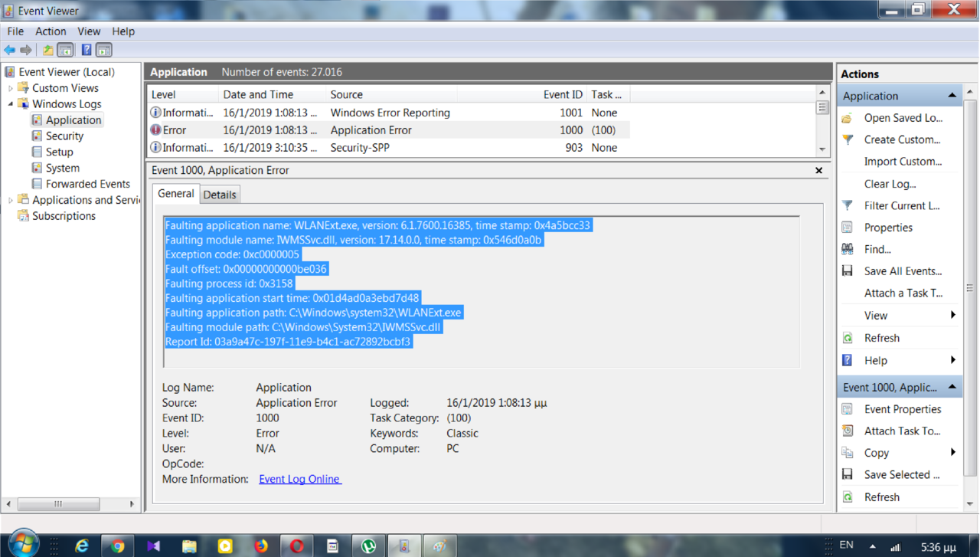Toggle the Show/Hide Action Pane toolbar icon
This screenshot has height=557, width=980.
coord(104,51)
